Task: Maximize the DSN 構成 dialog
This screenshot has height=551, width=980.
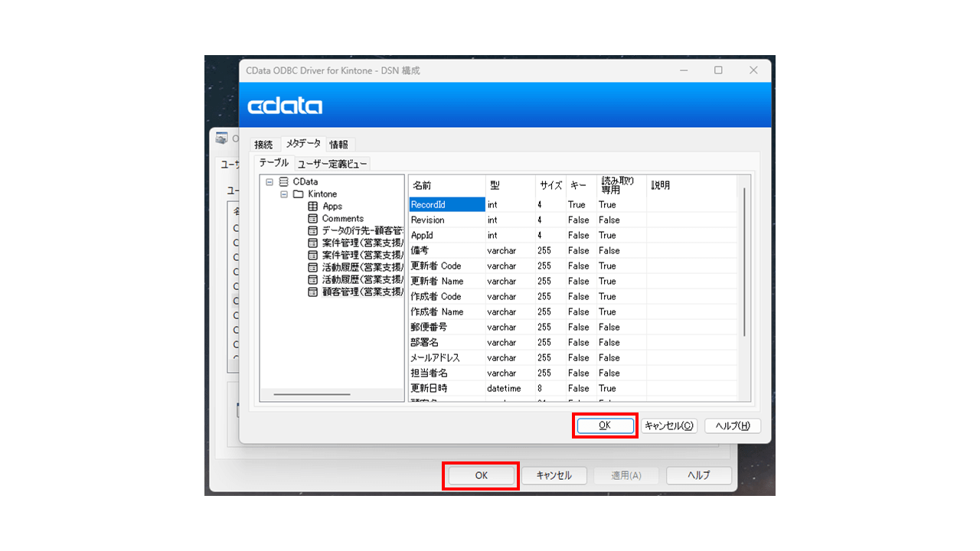Action: pyautogui.click(x=718, y=70)
